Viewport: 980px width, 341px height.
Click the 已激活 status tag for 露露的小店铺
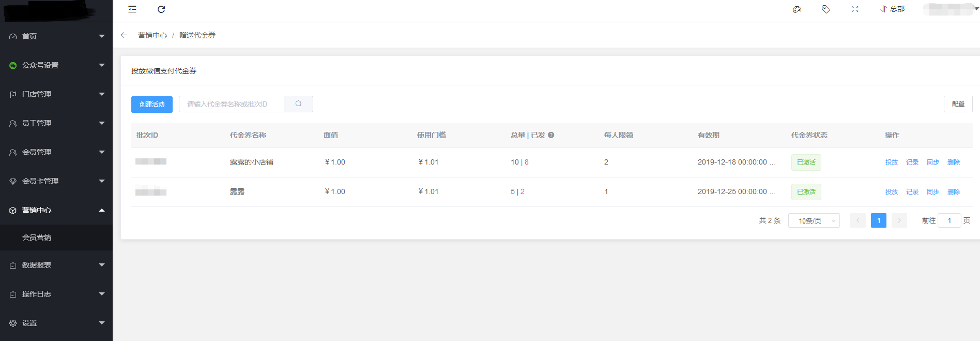(x=806, y=162)
